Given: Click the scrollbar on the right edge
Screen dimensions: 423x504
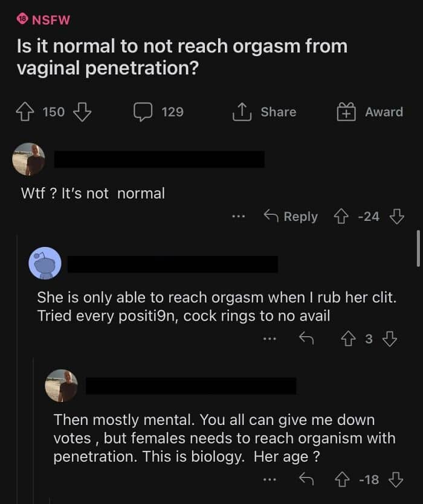Looking at the screenshot, I should click(418, 247).
